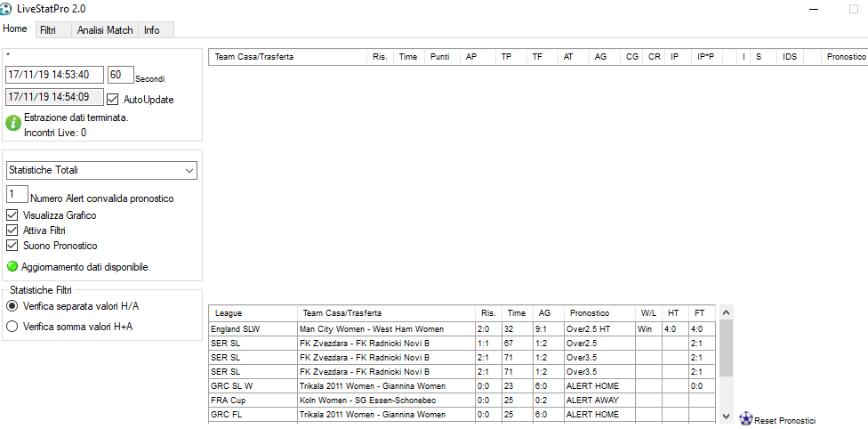
Task: Select Verifica separata valori H/A radio
Action: [x=12, y=306]
